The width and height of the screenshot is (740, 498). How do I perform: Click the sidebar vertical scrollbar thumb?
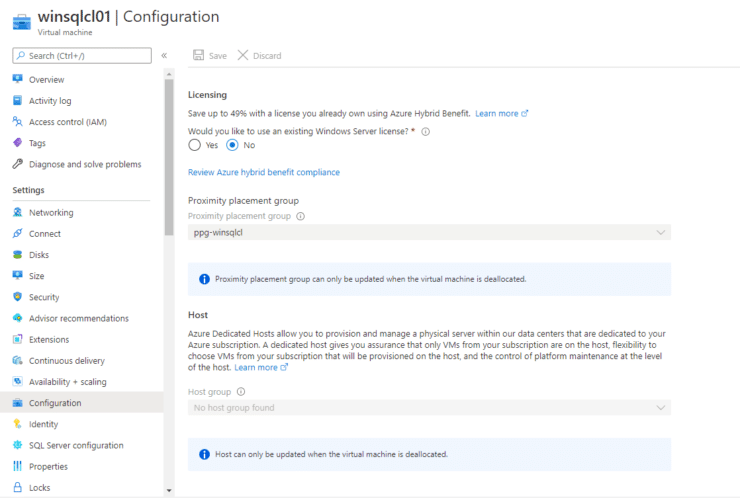click(169, 157)
